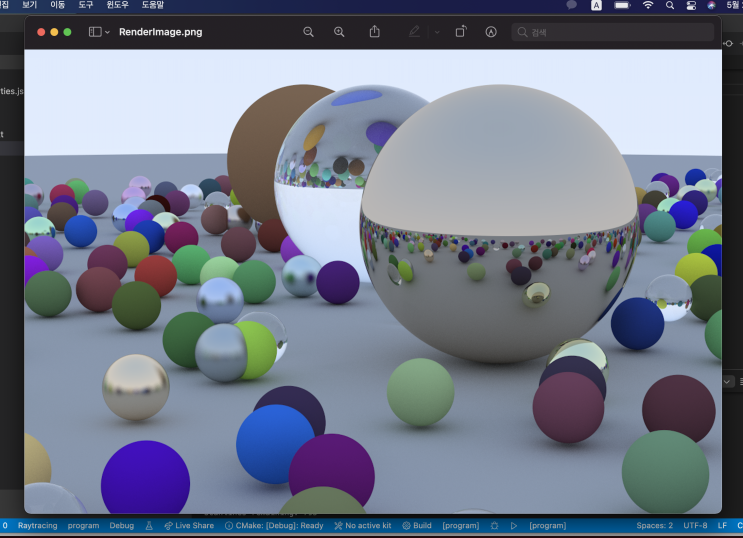Choose a kit via No active kit
The width and height of the screenshot is (743, 538).
pyautogui.click(x=363, y=525)
